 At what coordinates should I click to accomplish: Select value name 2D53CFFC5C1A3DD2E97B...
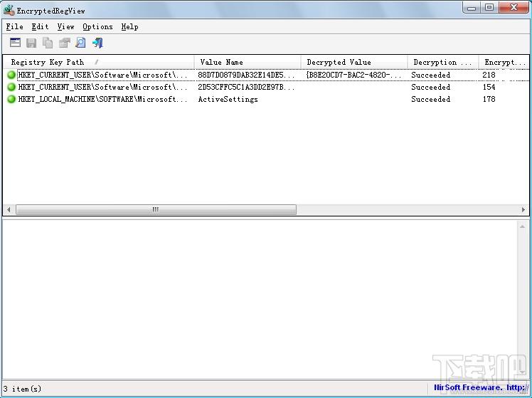pos(246,87)
